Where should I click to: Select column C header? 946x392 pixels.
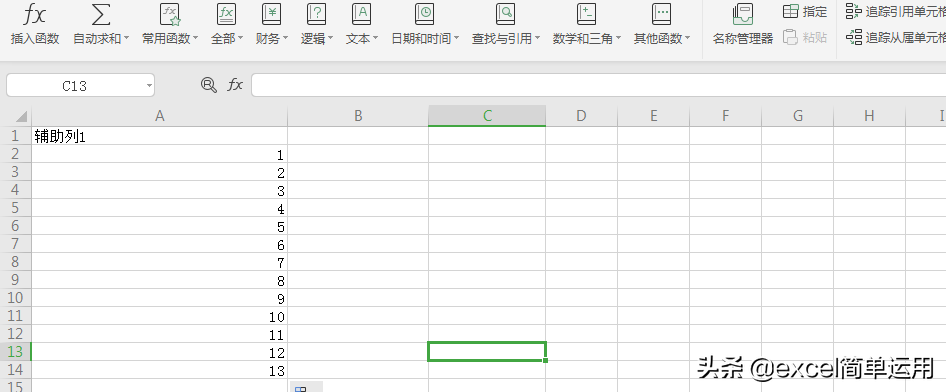coord(487,116)
